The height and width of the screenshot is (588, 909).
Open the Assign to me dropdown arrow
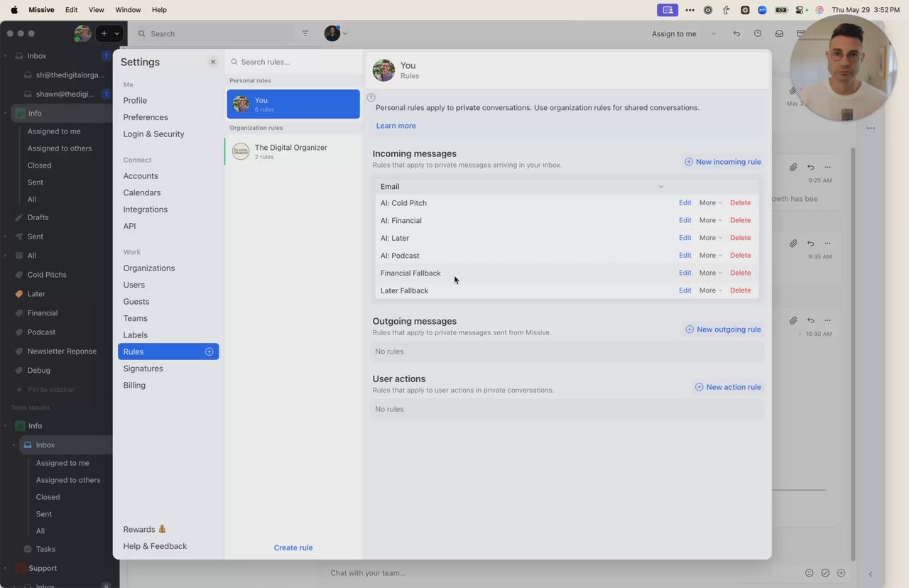pyautogui.click(x=713, y=34)
